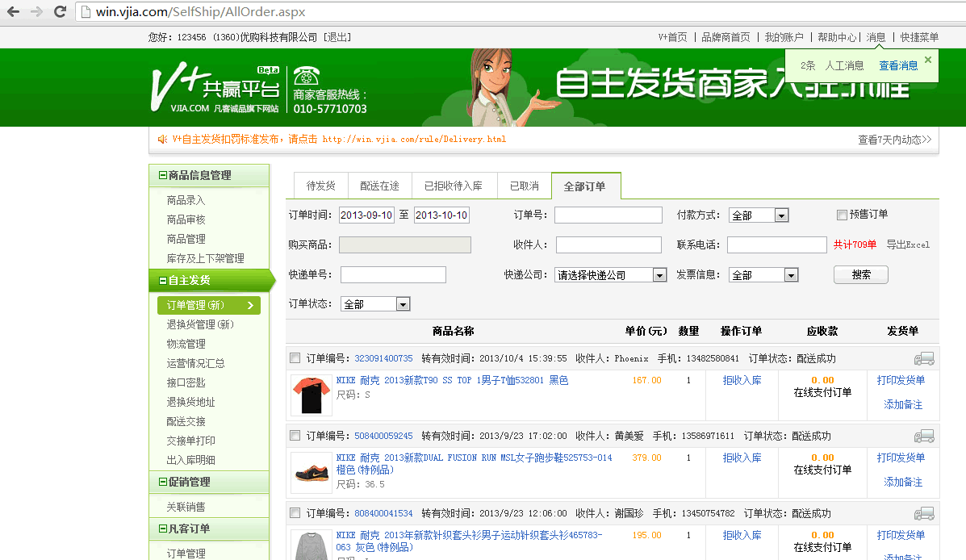Click 打印发货单 for order 508400059245
The width and height of the screenshot is (966, 560).
point(901,458)
